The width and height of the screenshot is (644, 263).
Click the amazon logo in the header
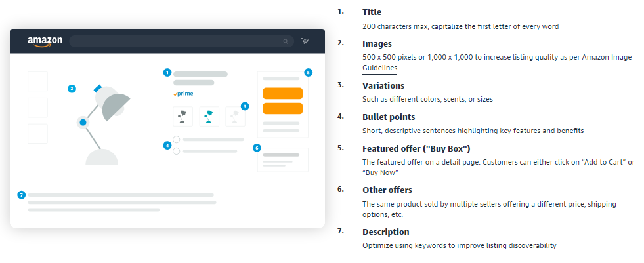45,41
